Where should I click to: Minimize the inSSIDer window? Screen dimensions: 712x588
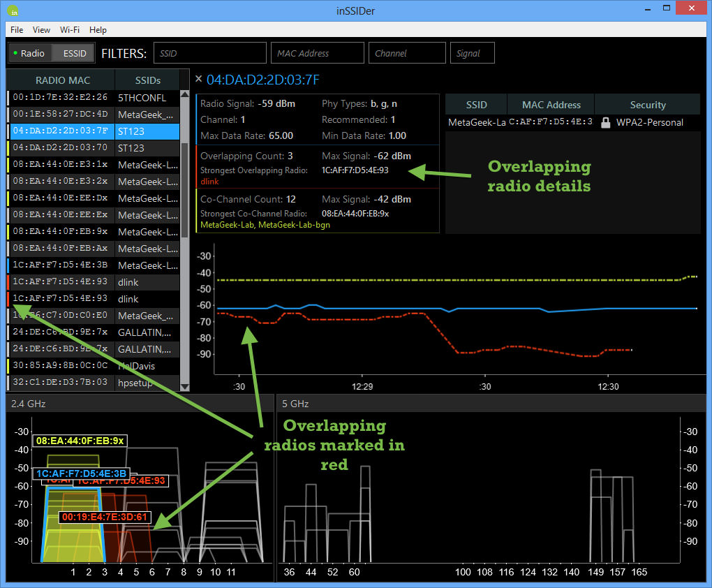(x=648, y=9)
